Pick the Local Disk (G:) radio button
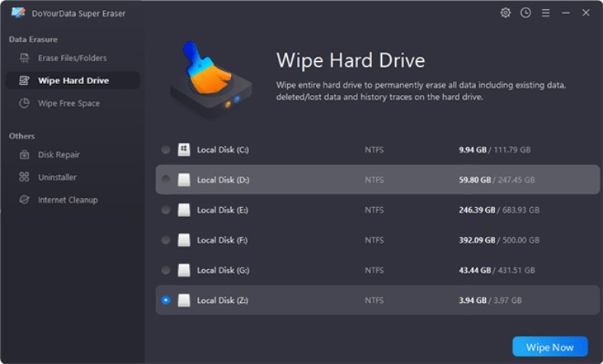The width and height of the screenshot is (603, 364). pyautogui.click(x=166, y=270)
